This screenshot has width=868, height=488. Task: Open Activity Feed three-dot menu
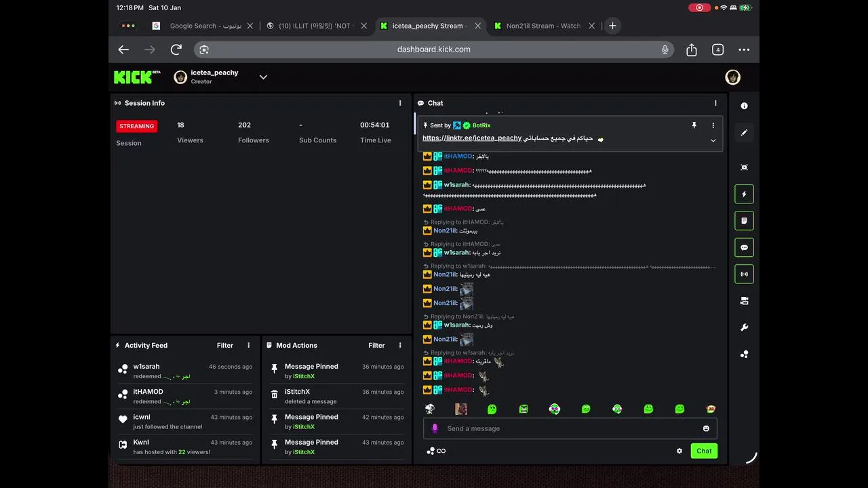(x=248, y=346)
